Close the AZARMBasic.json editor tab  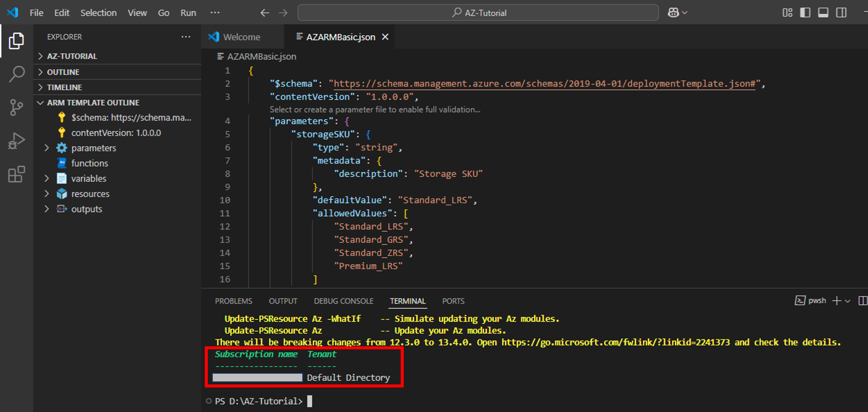pos(385,37)
